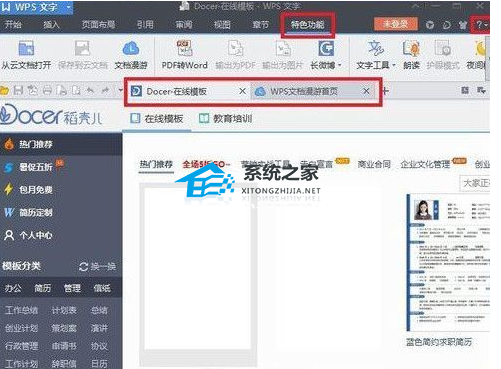Screen dimensions: 501x369
Task: Click the 输出为PDF export icon
Action: [236, 48]
